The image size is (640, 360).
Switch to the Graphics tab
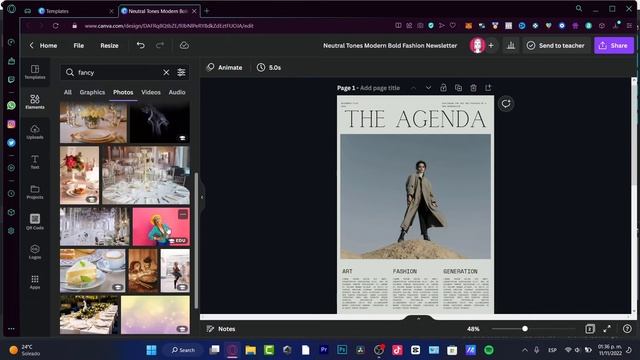click(x=92, y=92)
